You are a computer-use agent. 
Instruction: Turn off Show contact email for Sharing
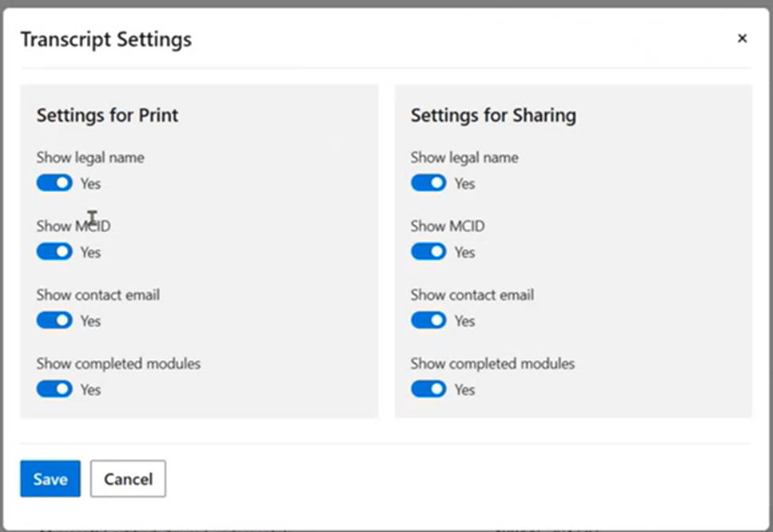pyautogui.click(x=428, y=320)
